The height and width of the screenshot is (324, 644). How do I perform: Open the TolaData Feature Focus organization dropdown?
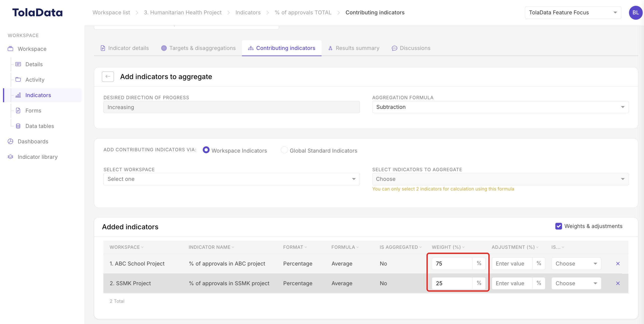(573, 13)
